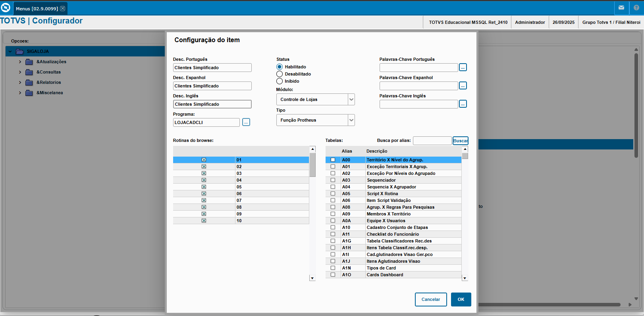Viewport: 644px width, 316px height.
Task: Open the Tipo dropdown
Action: [351, 120]
